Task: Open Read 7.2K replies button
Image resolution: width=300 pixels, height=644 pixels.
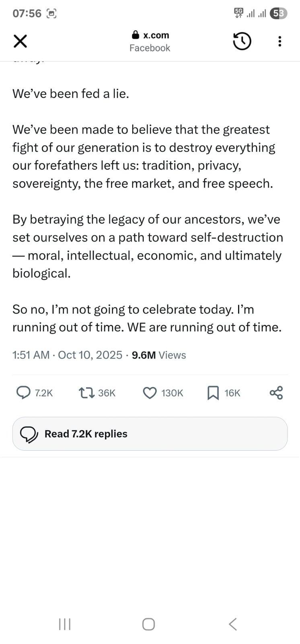Action: 150,433
